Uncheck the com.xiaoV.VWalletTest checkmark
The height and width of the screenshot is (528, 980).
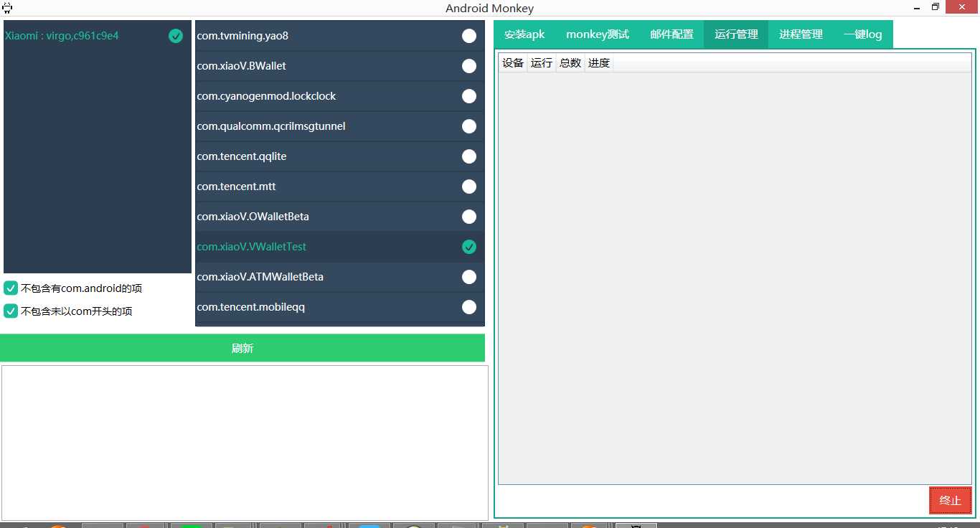pos(469,247)
